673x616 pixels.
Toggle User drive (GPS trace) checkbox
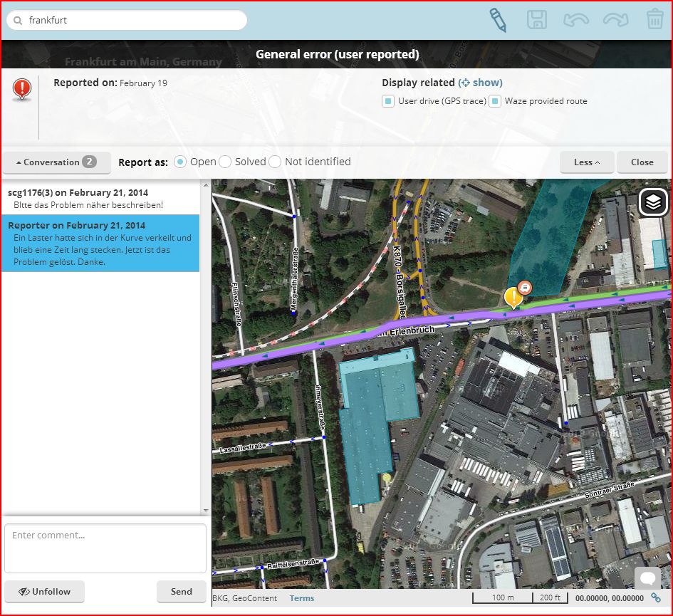coord(388,101)
